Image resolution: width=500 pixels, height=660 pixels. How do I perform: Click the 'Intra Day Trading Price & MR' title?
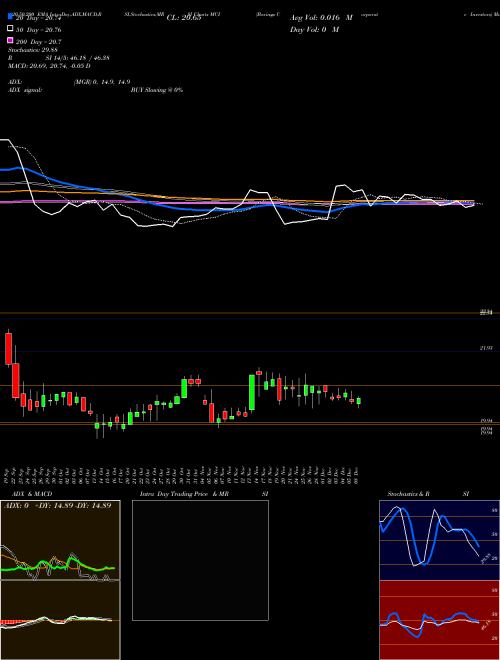(184, 494)
